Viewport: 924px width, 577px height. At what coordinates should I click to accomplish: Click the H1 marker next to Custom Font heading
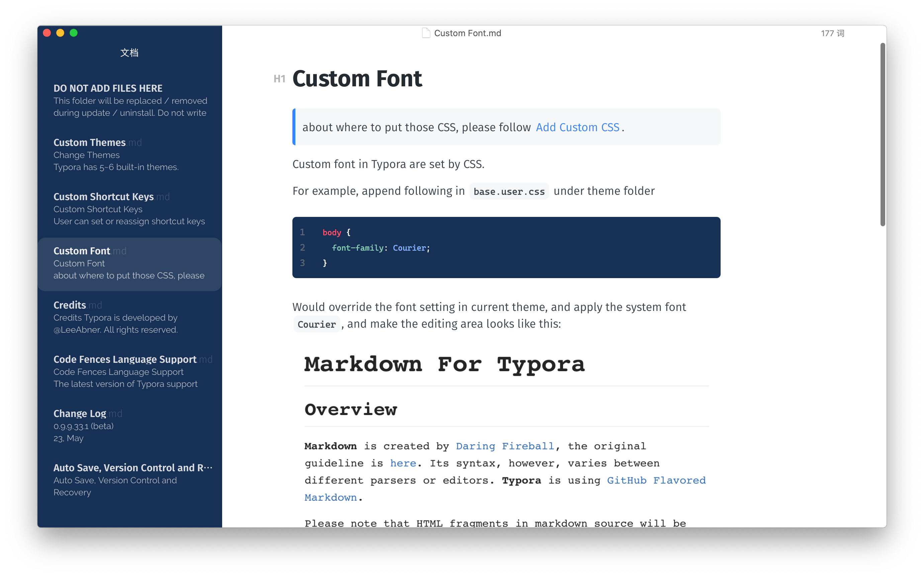pyautogui.click(x=280, y=79)
